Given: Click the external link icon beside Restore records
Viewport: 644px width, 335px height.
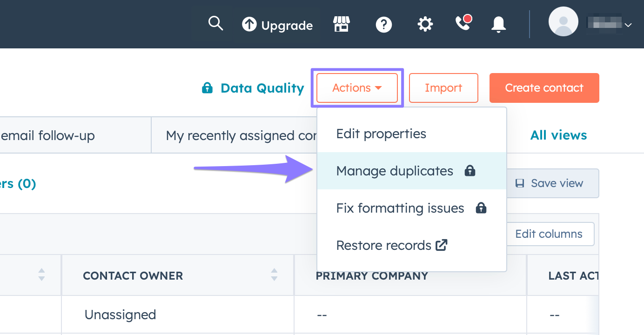Looking at the screenshot, I should coord(441,245).
